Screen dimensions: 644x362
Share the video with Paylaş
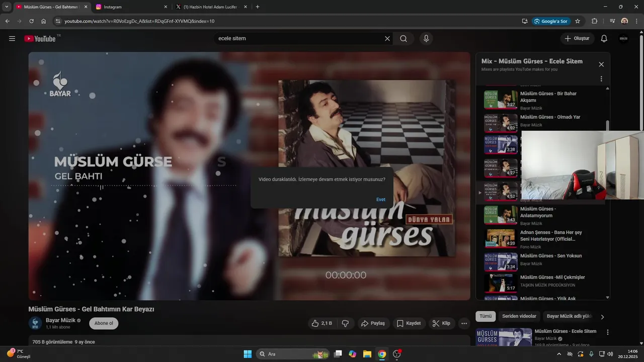[373, 323]
